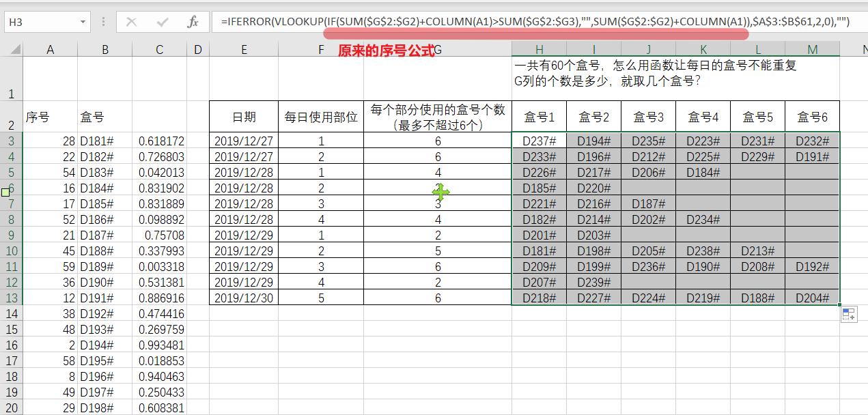This screenshot has height=415, width=868.
Task: Open the Name Box dropdown arrow
Action: pos(82,22)
